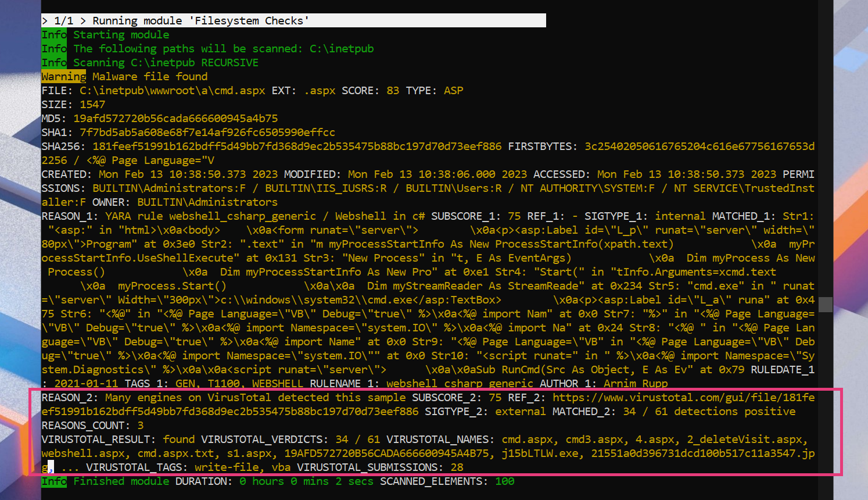Click the file path C:\inetpub\wwwroot\a\cmd.aspx
Screen dimensions: 868x500
coord(172,91)
